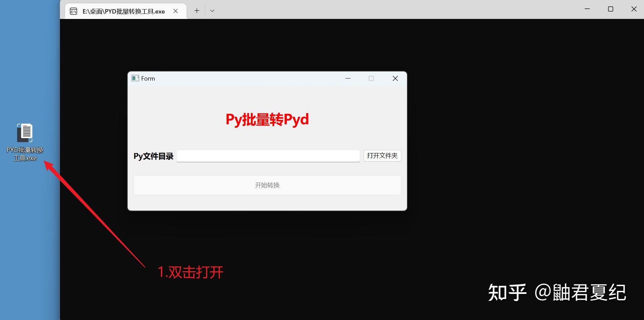Close the Form dialog
644x320 pixels.
click(x=395, y=78)
